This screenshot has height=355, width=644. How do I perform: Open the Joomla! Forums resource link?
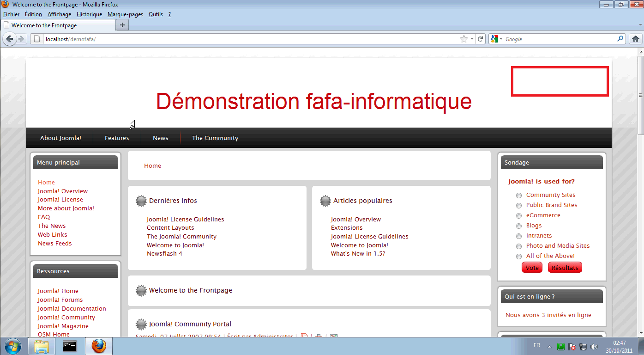click(60, 300)
